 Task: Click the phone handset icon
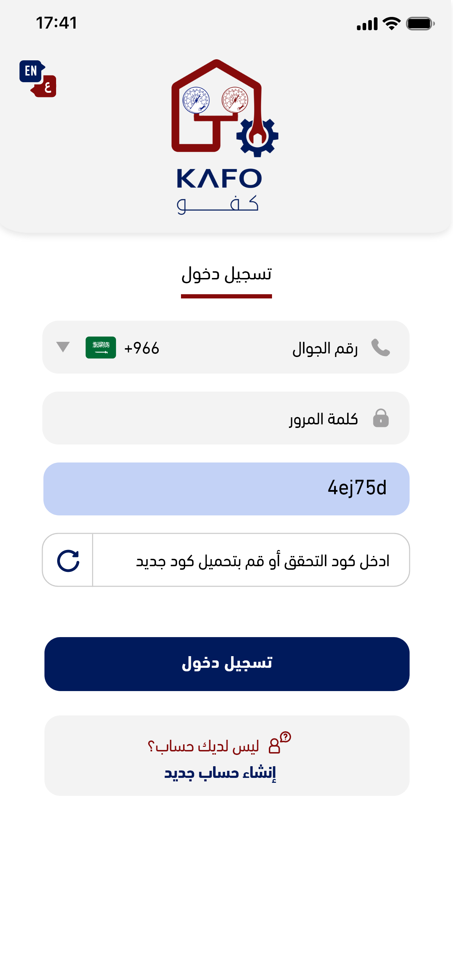[380, 347]
